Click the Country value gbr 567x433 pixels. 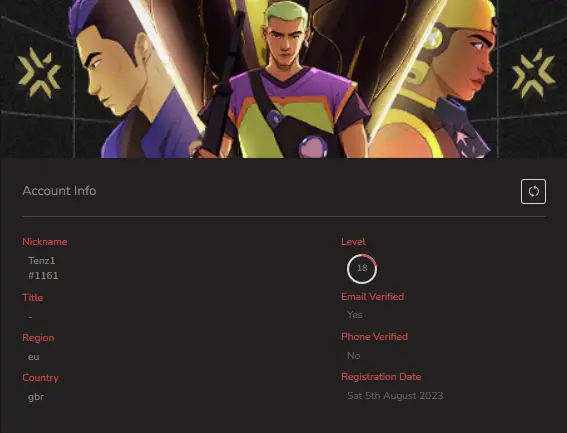point(36,397)
